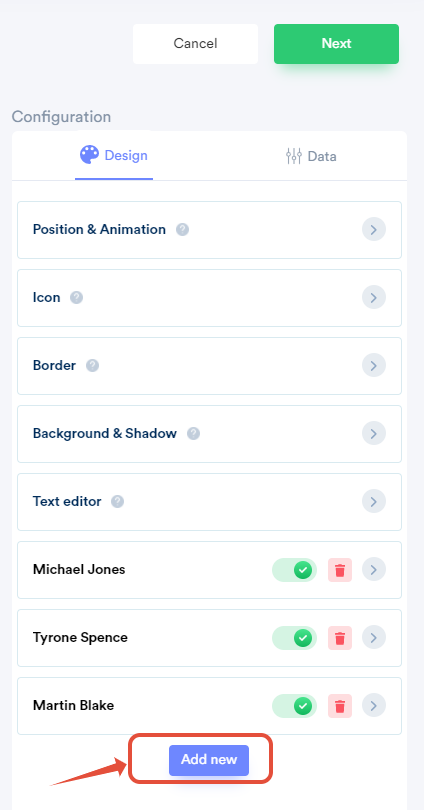
Task: Click the help icon next to Position & Animation
Action: click(182, 229)
